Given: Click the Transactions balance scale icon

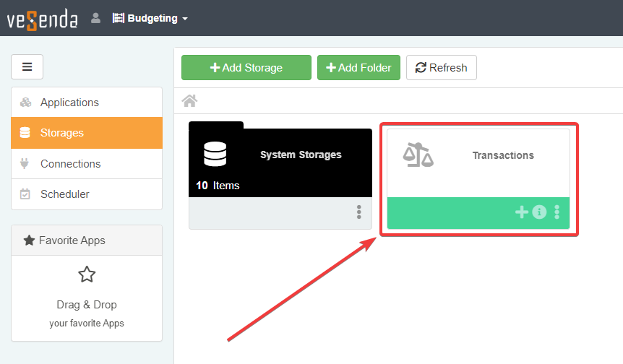Looking at the screenshot, I should [x=418, y=155].
